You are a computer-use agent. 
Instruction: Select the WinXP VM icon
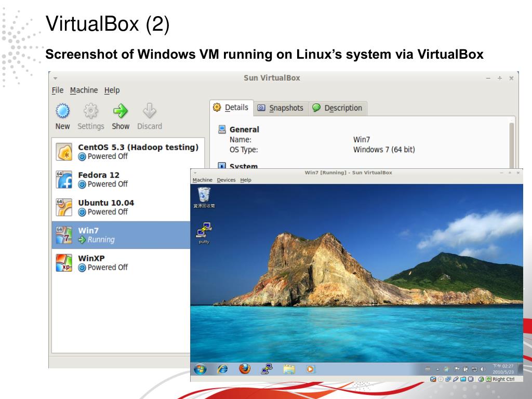point(64,262)
